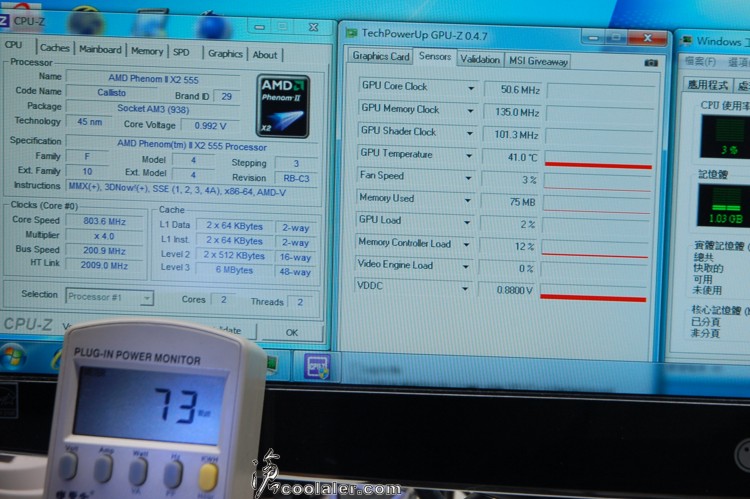Open the Processor #1 selection dropdown

click(110, 297)
